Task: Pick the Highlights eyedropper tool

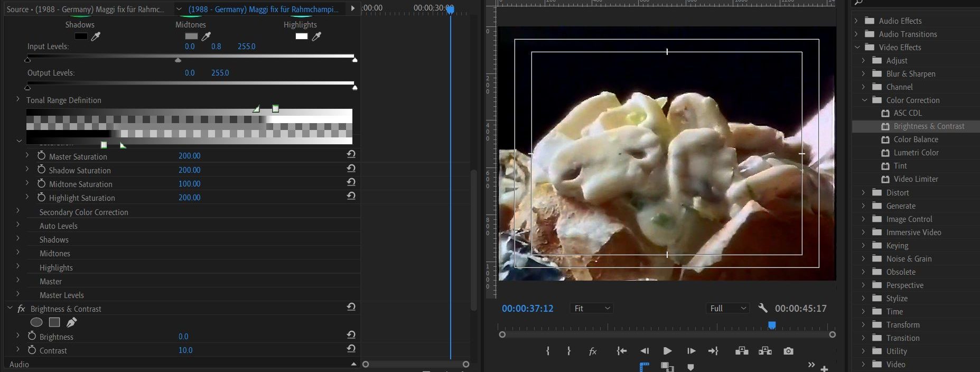Action: pos(316,36)
